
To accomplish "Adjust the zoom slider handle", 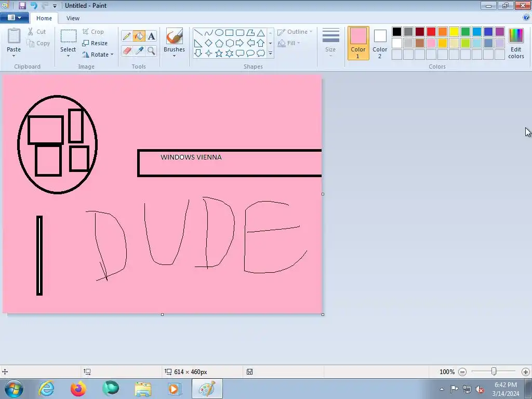I will click(x=494, y=371).
